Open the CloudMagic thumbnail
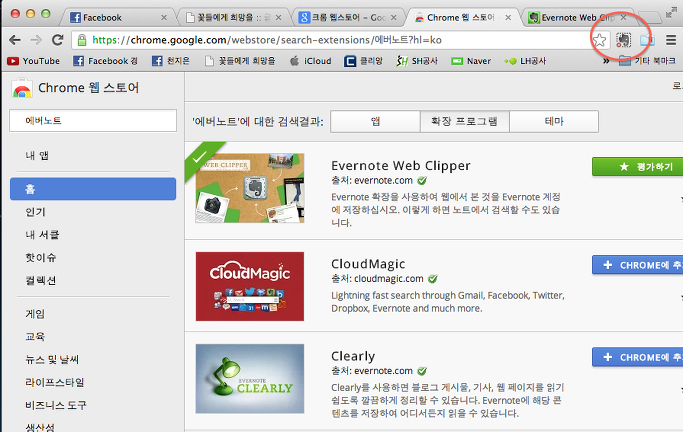 (250, 287)
